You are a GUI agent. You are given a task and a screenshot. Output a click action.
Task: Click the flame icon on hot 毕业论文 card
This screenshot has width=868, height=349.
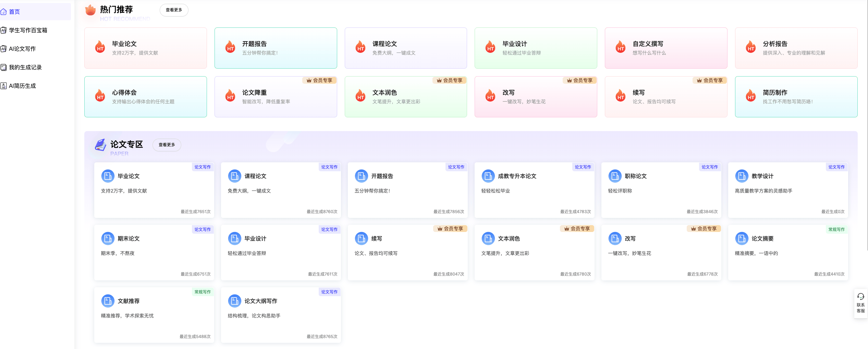coord(100,47)
